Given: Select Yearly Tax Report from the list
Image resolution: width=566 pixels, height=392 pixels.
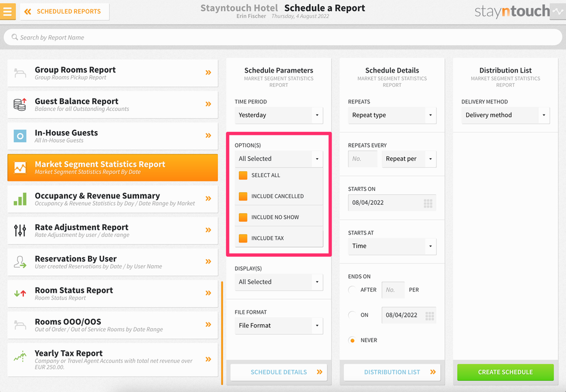Looking at the screenshot, I should pyautogui.click(x=113, y=359).
